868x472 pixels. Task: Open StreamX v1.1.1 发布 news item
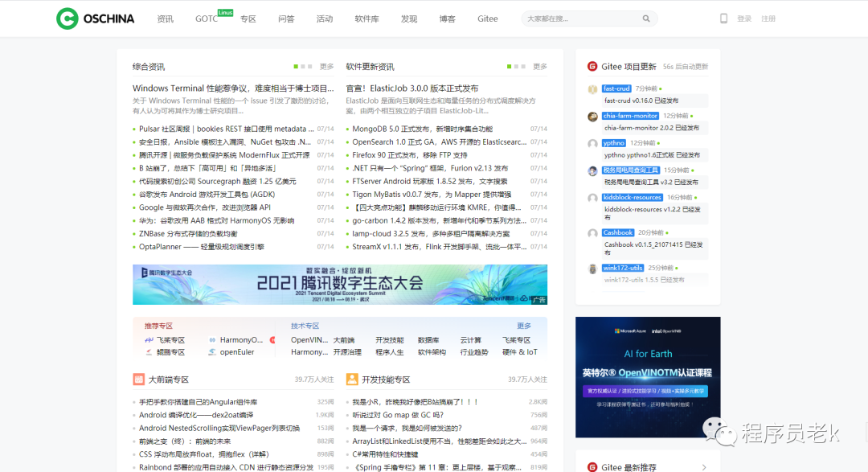pos(440,247)
